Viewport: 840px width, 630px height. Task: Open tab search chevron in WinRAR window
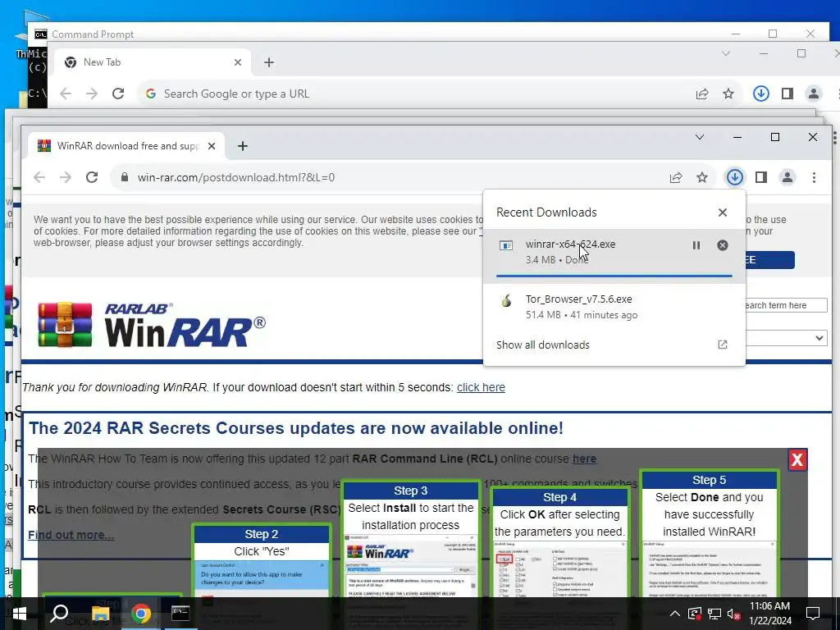tap(699, 137)
